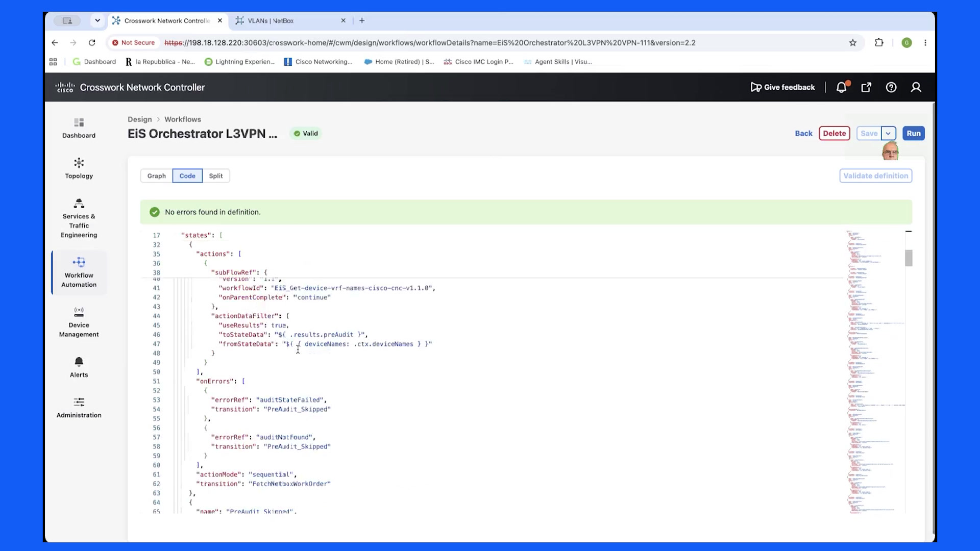Click line with "actionMode": "sequential"
Screen dimensions: 980x551
point(246,474)
